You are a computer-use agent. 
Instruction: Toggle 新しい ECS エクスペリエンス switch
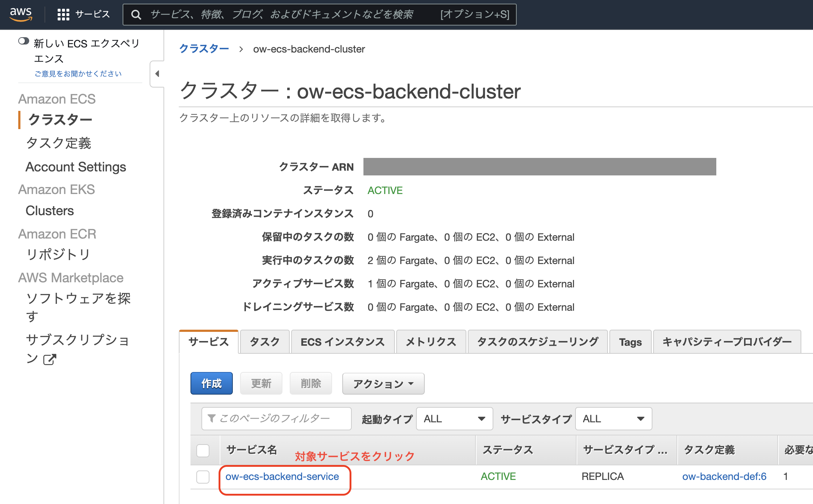pos(23,41)
